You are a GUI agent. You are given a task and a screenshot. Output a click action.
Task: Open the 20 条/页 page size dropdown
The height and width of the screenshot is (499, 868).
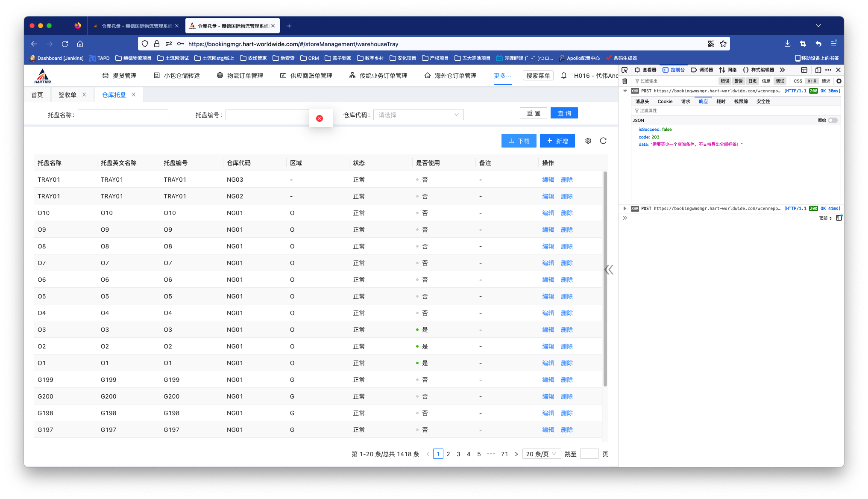(541, 454)
